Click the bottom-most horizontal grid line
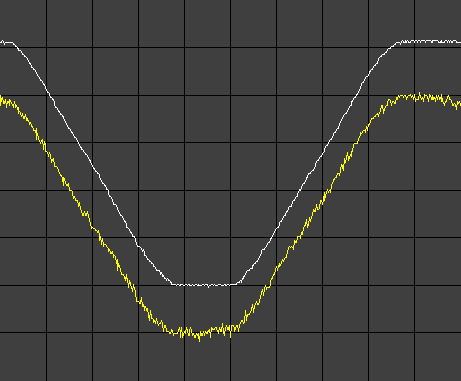Screen dimensions: 461x381 (x=230, y=332)
